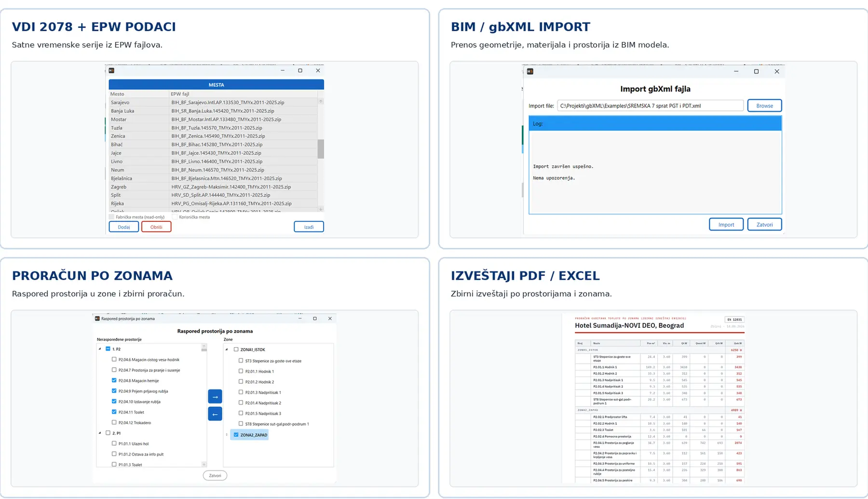Select BIH_BF_Tuzla.145570_TMYx.2011-2025.zip cell
The width and height of the screenshot is (868, 499).
[243, 128]
